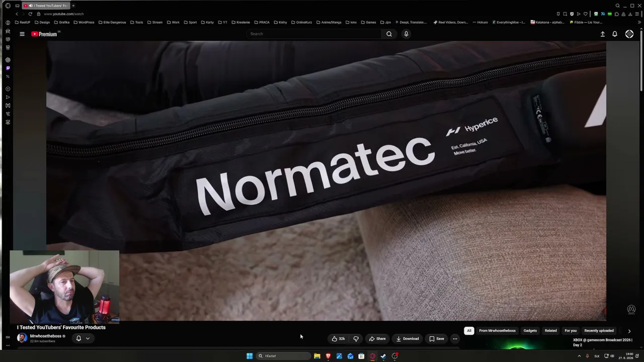Open the browser tab search magnifier
The image size is (644, 362).
(617, 6)
